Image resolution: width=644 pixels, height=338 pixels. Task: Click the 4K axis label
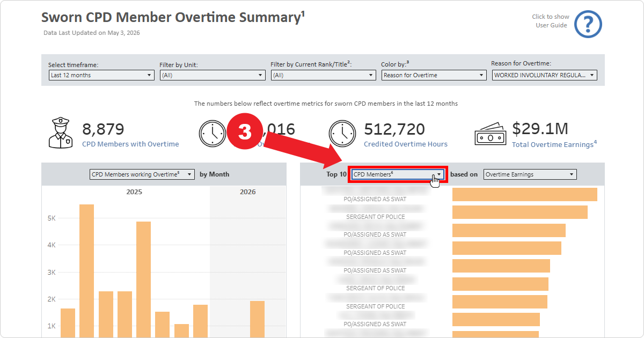coord(52,245)
